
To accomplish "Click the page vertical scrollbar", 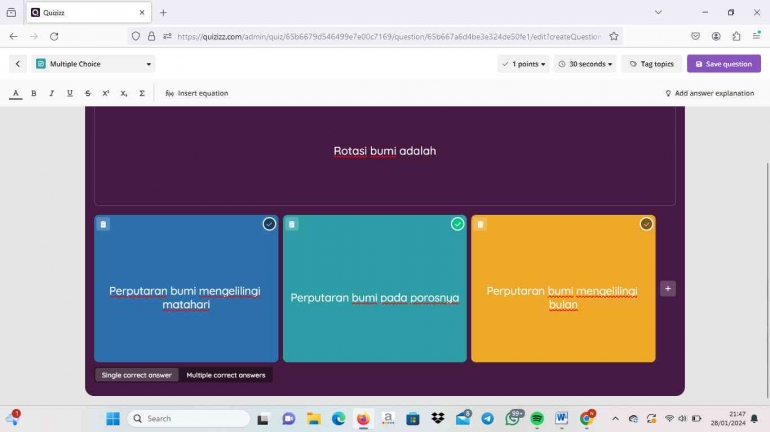I will pos(767,280).
